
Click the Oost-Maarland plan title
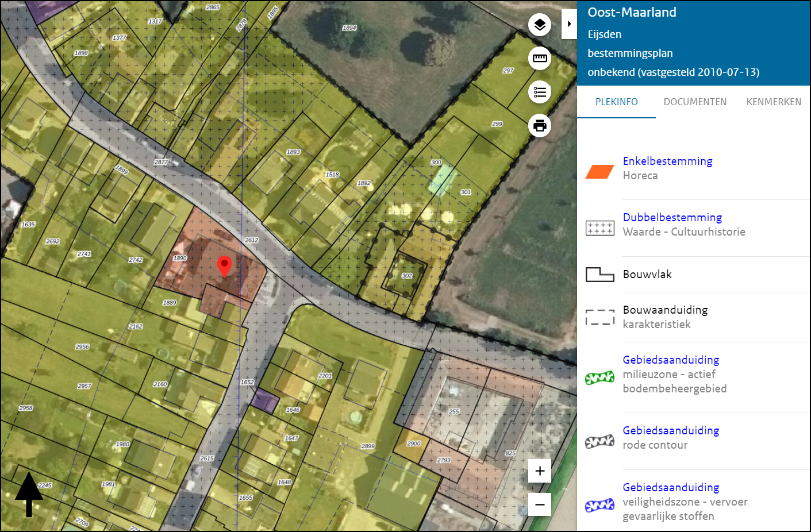click(632, 12)
